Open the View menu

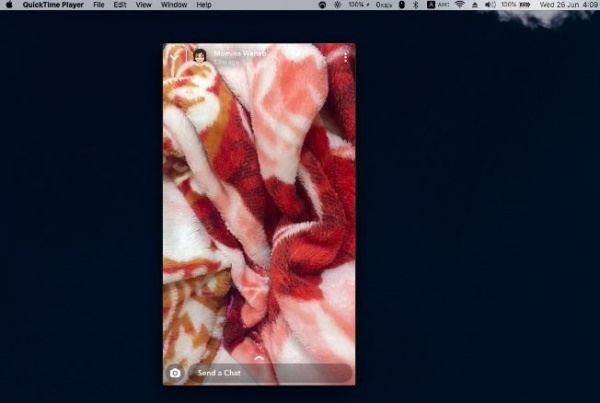pyautogui.click(x=144, y=5)
